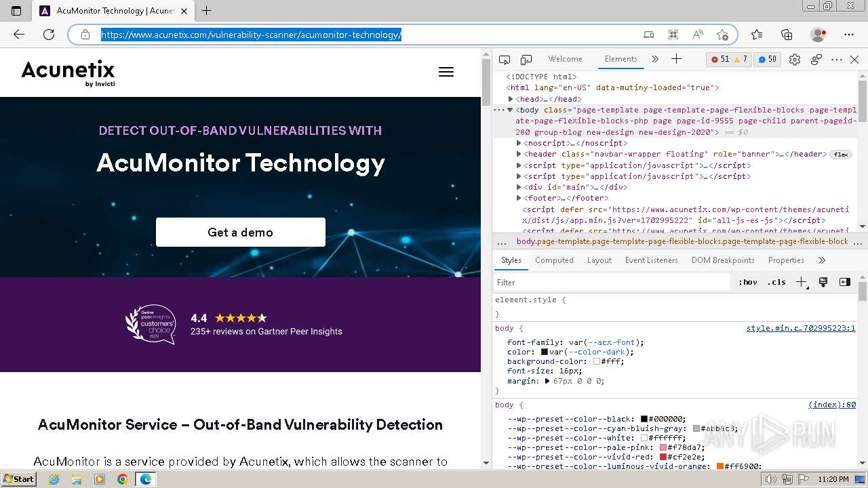Toggle the .cls element classes panel

coord(776,282)
